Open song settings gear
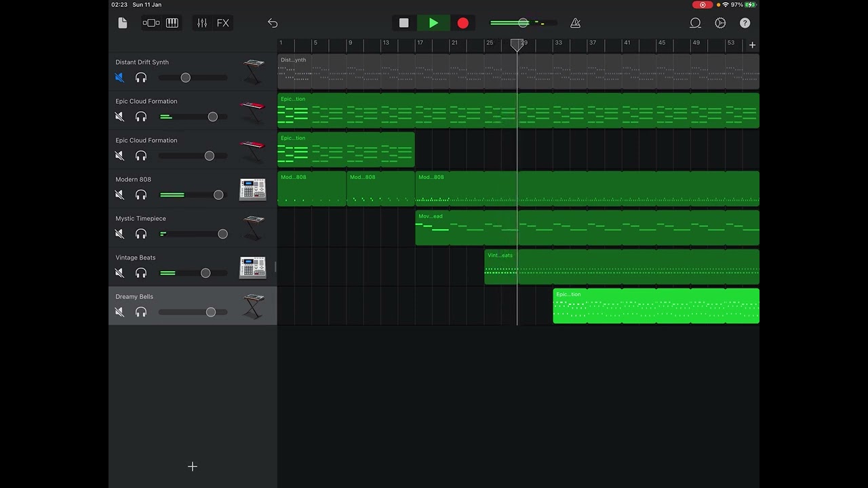 coord(720,23)
